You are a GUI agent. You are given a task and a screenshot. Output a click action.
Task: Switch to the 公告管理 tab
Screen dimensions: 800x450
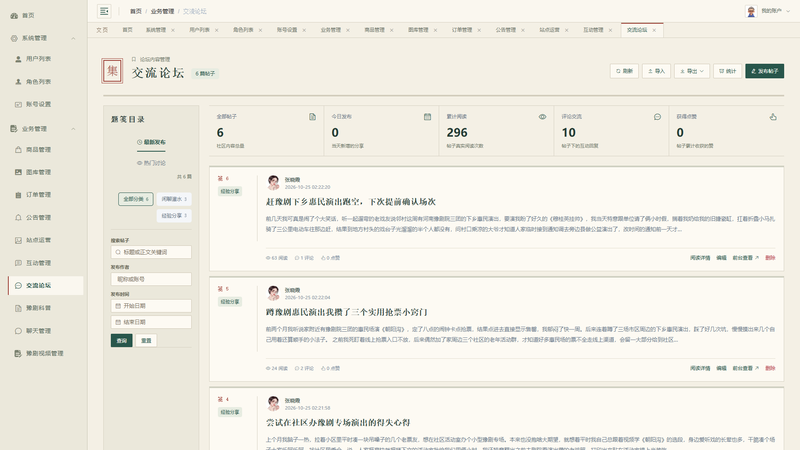click(506, 30)
